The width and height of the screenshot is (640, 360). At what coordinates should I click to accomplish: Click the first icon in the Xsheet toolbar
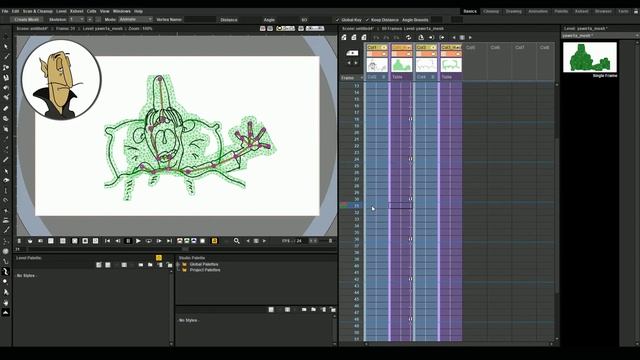click(x=344, y=37)
